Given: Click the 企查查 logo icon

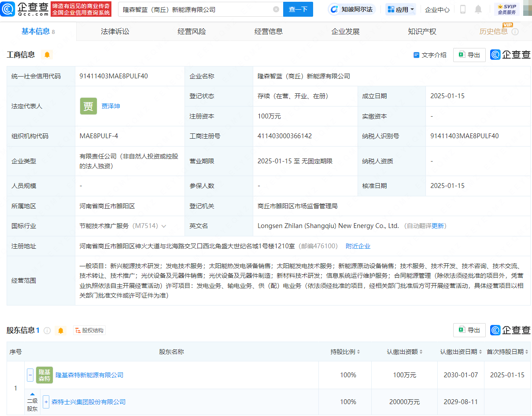Looking at the screenshot, I should click(8, 9).
